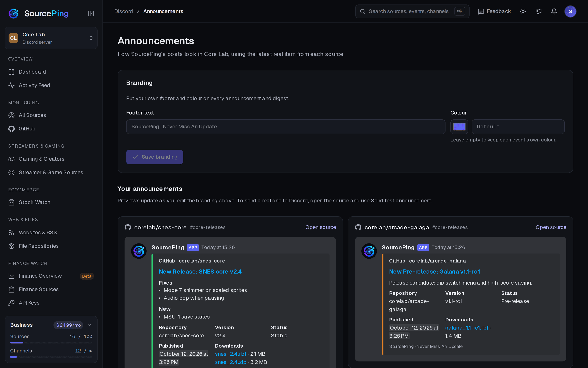This screenshot has height=368, width=588.
Task: Open Finance Sources
Action: coord(51,289)
